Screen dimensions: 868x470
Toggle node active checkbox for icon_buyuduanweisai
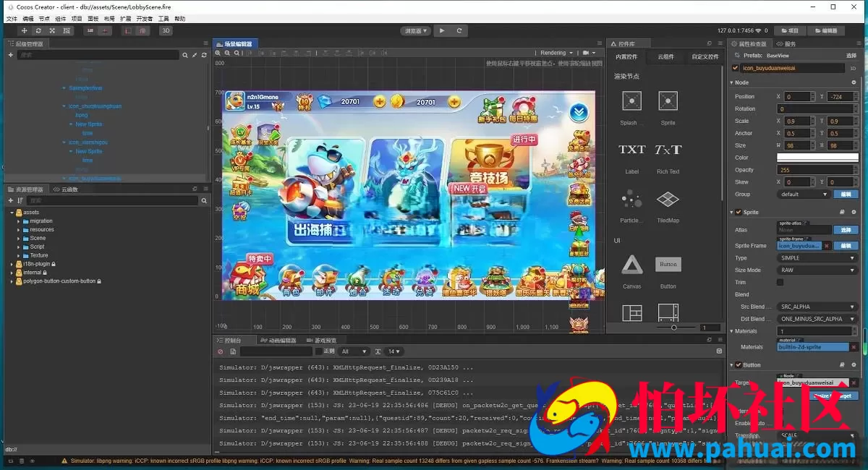pyautogui.click(x=736, y=68)
